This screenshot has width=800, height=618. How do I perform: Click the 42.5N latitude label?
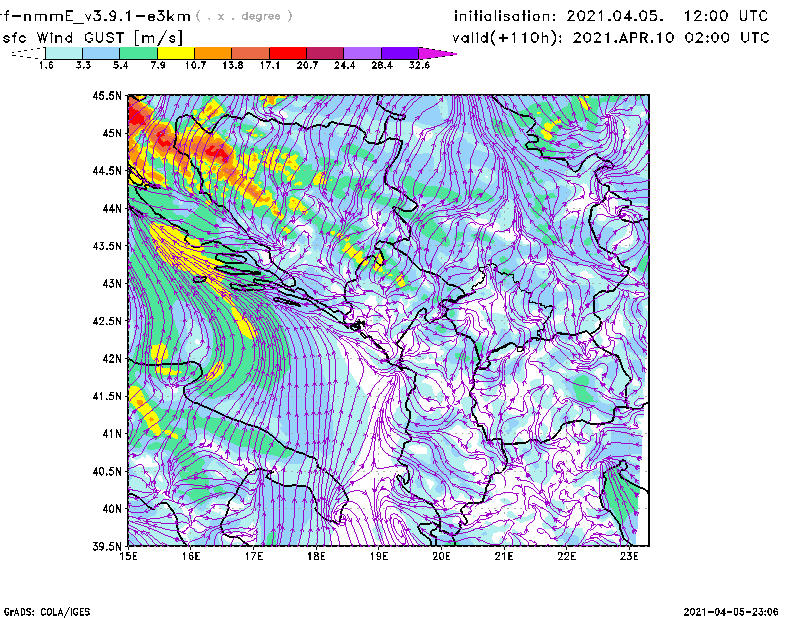click(107, 321)
